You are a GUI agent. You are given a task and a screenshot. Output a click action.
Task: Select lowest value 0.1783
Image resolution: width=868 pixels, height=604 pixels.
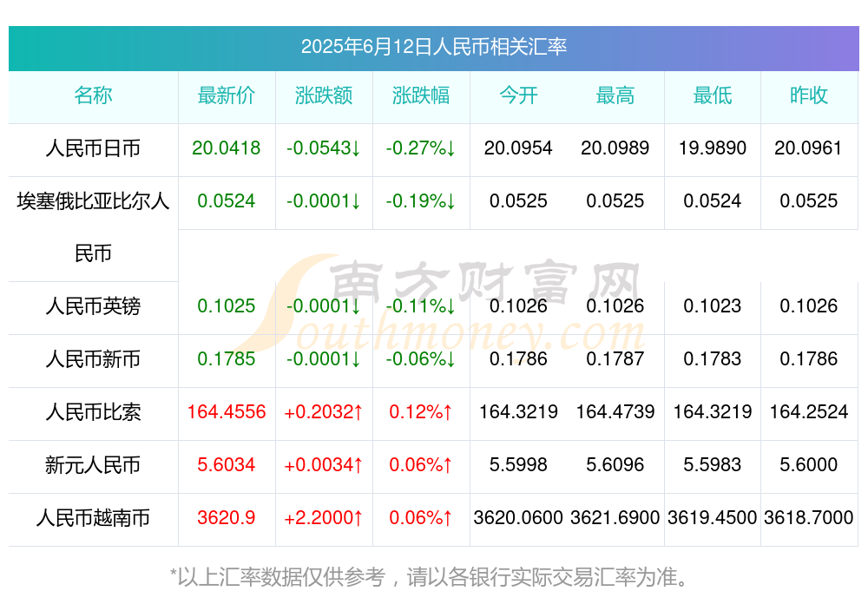point(713,359)
